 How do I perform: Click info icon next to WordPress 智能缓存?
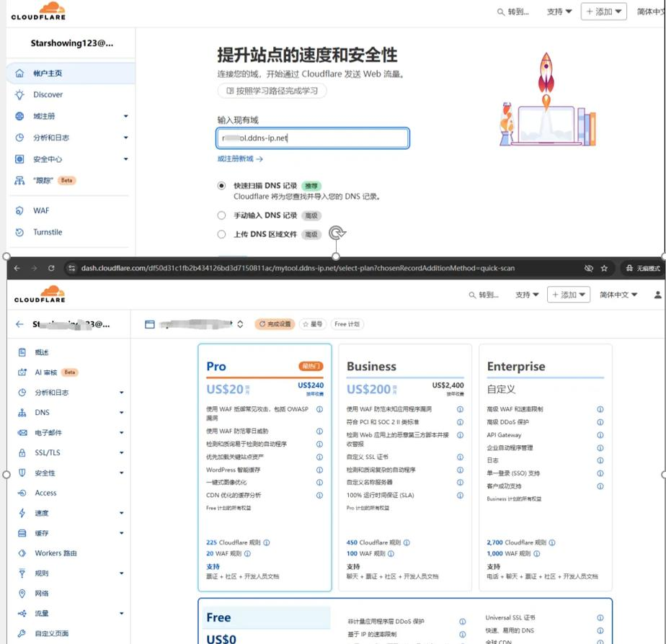point(319,470)
